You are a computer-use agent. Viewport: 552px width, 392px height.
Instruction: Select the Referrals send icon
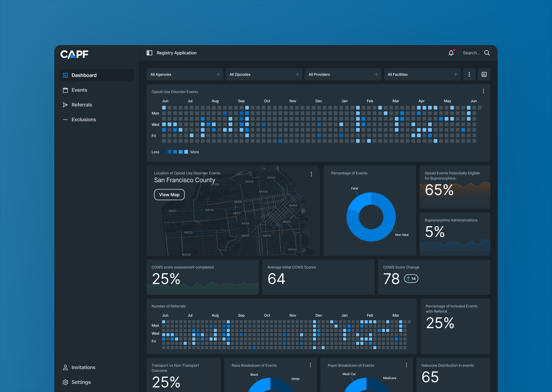[65, 105]
